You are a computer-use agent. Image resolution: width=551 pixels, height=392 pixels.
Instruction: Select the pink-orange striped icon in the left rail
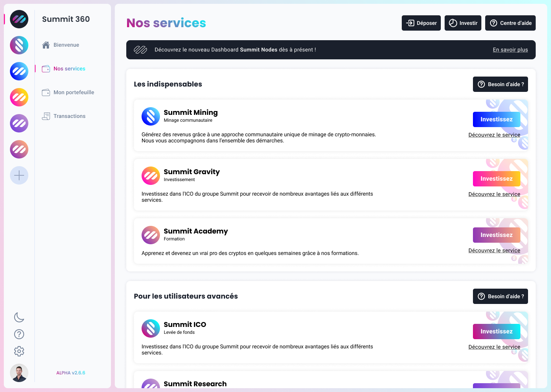(x=19, y=97)
